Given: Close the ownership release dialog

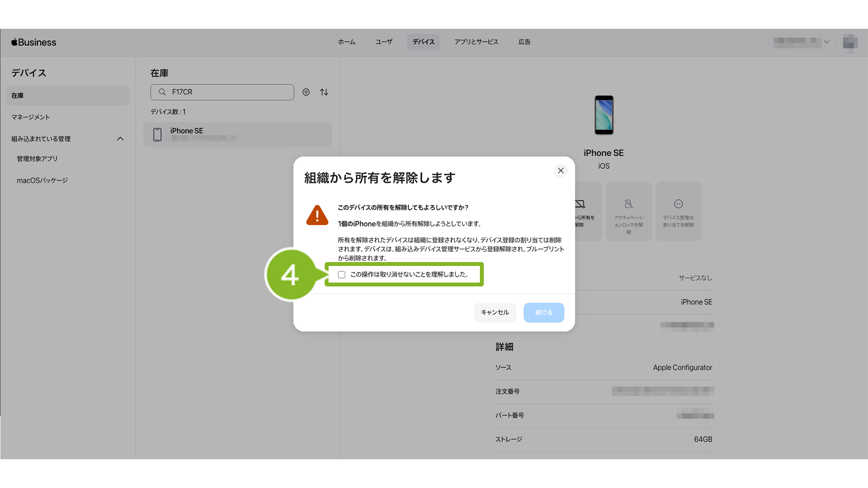Looking at the screenshot, I should [560, 171].
